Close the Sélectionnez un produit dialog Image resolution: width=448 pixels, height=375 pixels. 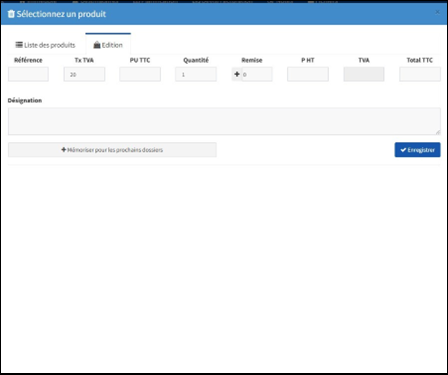[437, 12]
